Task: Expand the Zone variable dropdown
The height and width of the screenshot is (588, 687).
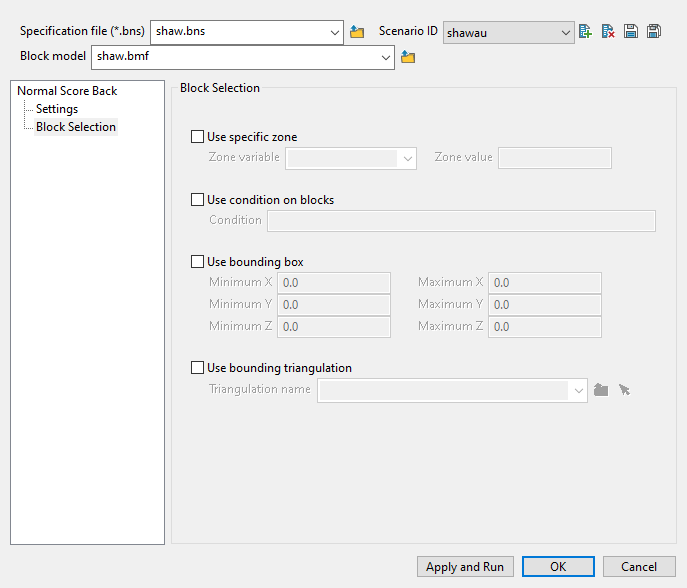Action: 407,159
